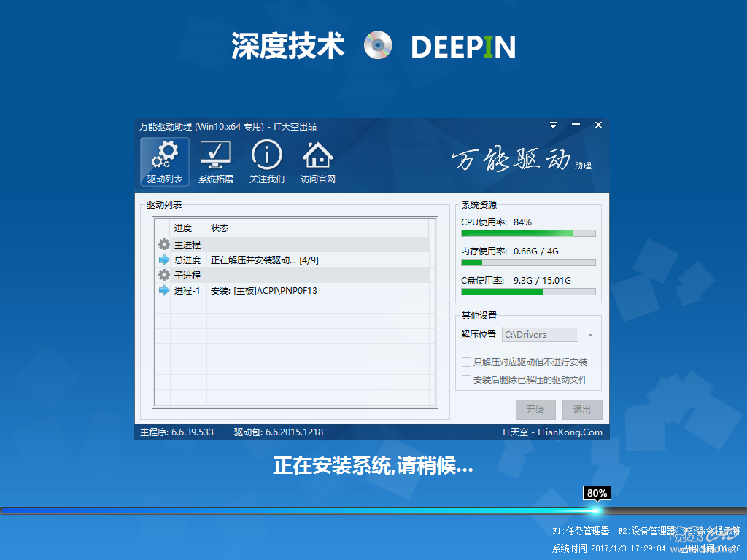Click the CD disc logo at top

pos(378,46)
